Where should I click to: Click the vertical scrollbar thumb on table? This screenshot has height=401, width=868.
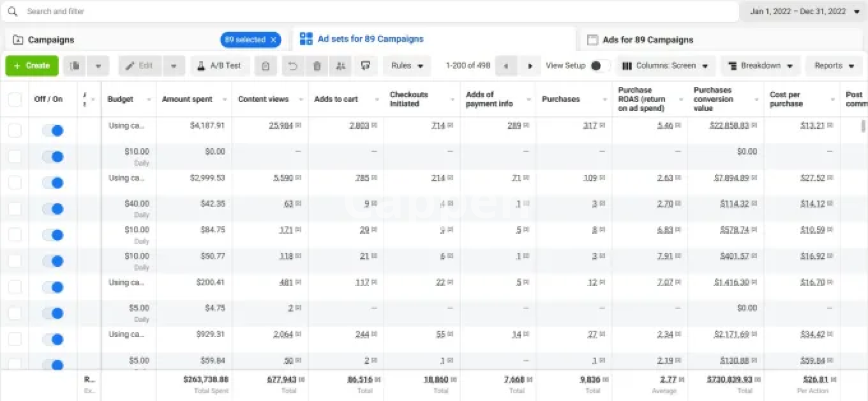click(863, 126)
